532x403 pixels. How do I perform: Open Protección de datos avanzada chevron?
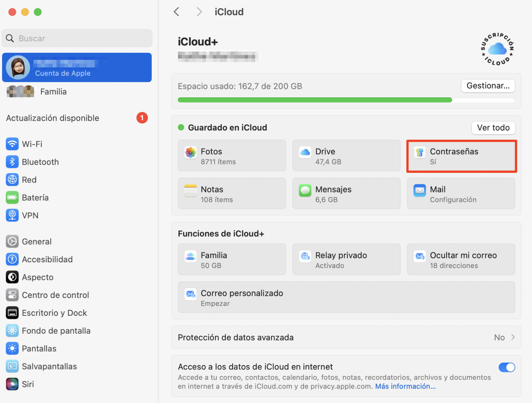pyautogui.click(x=513, y=337)
